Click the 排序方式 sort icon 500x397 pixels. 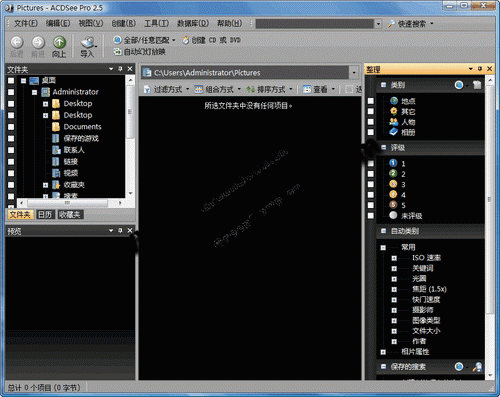click(251, 89)
